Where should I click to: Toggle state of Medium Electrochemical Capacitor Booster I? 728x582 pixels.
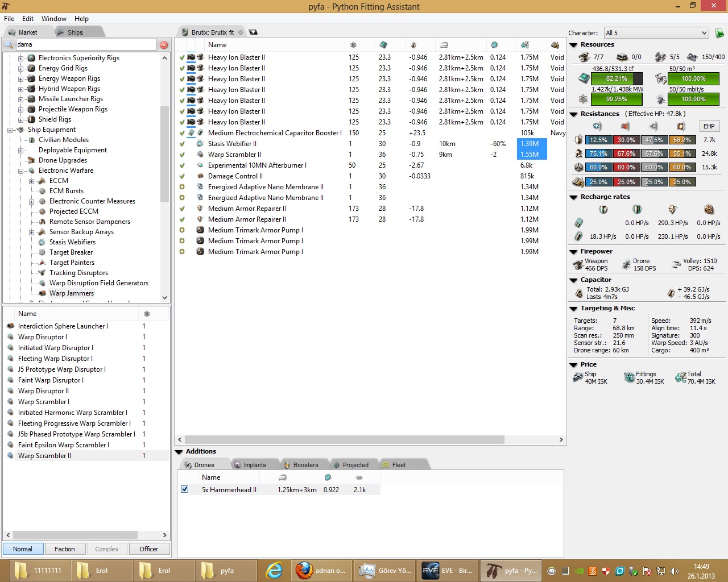[x=182, y=133]
